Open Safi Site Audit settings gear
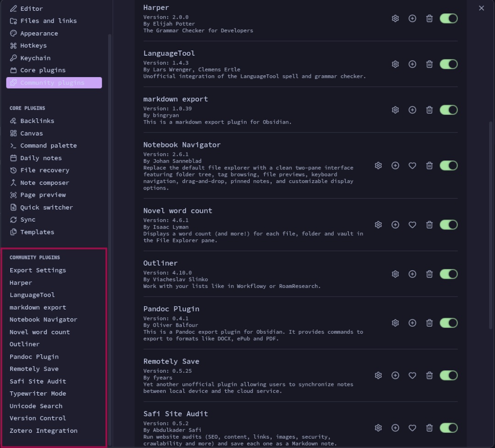 [378, 428]
